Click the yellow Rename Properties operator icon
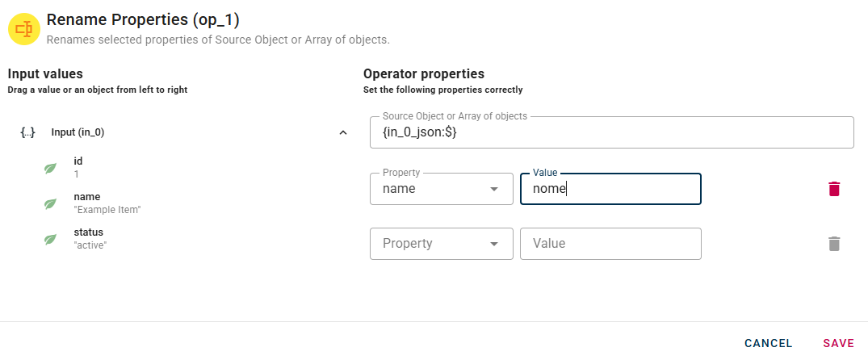Screen dimensions: 868x360 [x=24, y=28]
